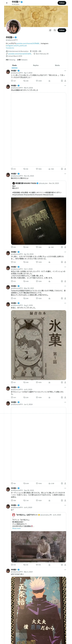Open the Translate bio link
The height and width of the screenshot is (644, 72).
point(10,48)
